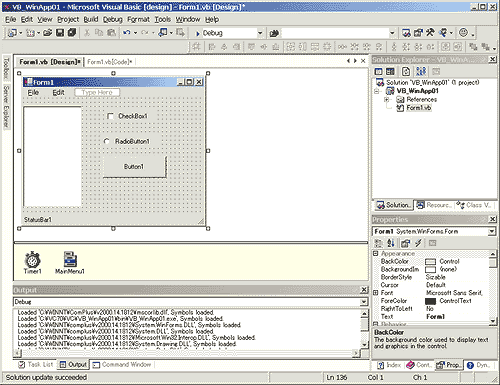500x385 pixels.
Task: Select the StatusBar1 control on form
Action: click(114, 220)
